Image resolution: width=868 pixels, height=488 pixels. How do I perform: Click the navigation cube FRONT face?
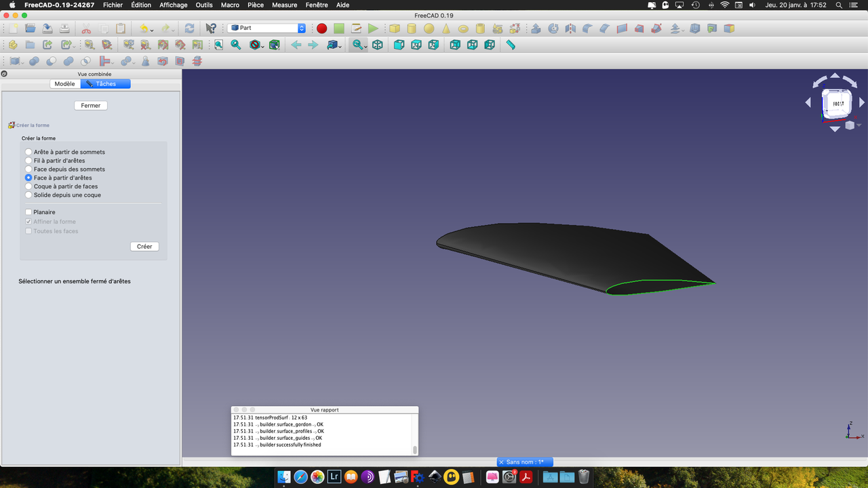pos(837,104)
